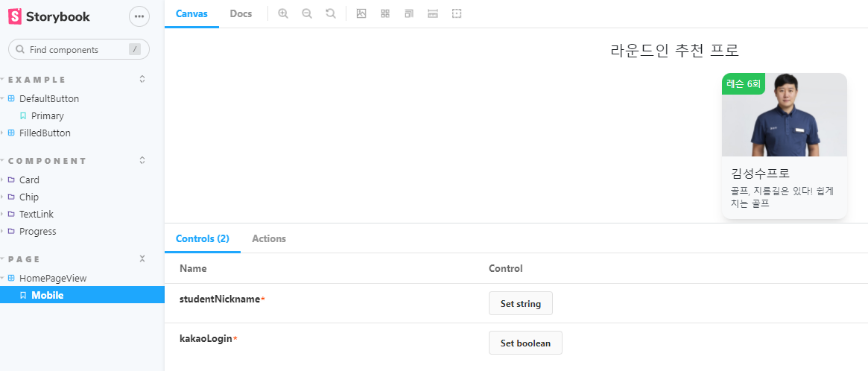Enable the measure tool
The image size is (868, 371).
tap(433, 14)
